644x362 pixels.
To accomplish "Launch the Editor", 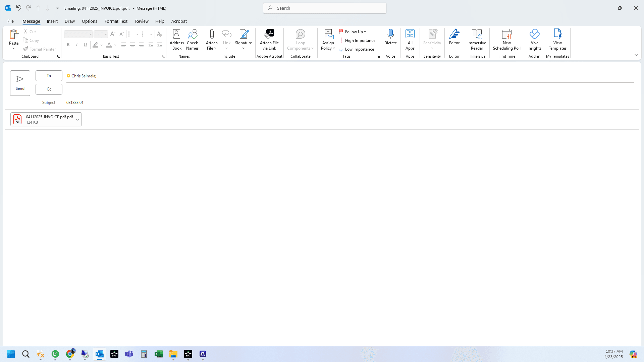I will coord(454,37).
